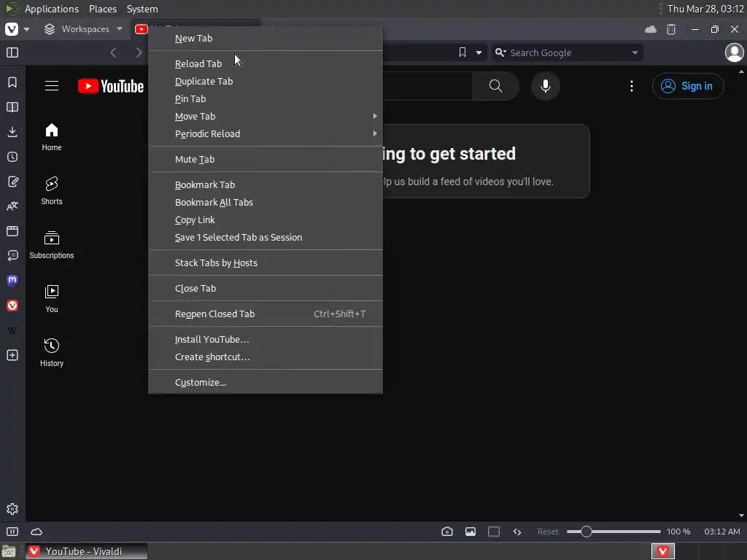Screen dimensions: 747x560
Task: Expand the Move Tab submenu
Action: tap(266, 116)
